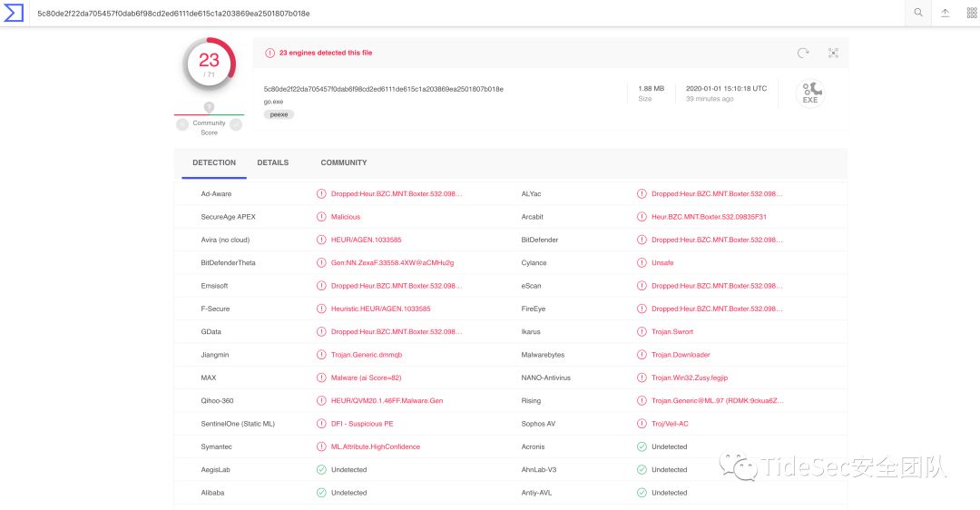Click the NANO-Antivirus engine name
980x510 pixels.
(545, 378)
